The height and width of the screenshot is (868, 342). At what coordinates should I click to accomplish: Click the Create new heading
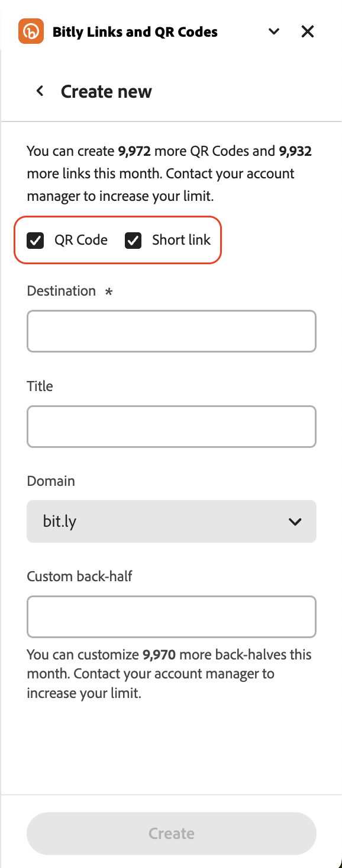coord(107,92)
